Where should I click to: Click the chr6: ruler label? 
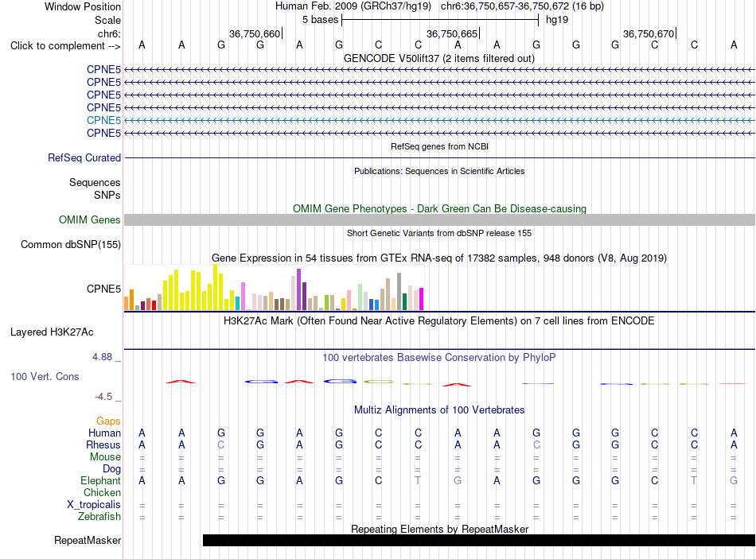pyautogui.click(x=109, y=33)
